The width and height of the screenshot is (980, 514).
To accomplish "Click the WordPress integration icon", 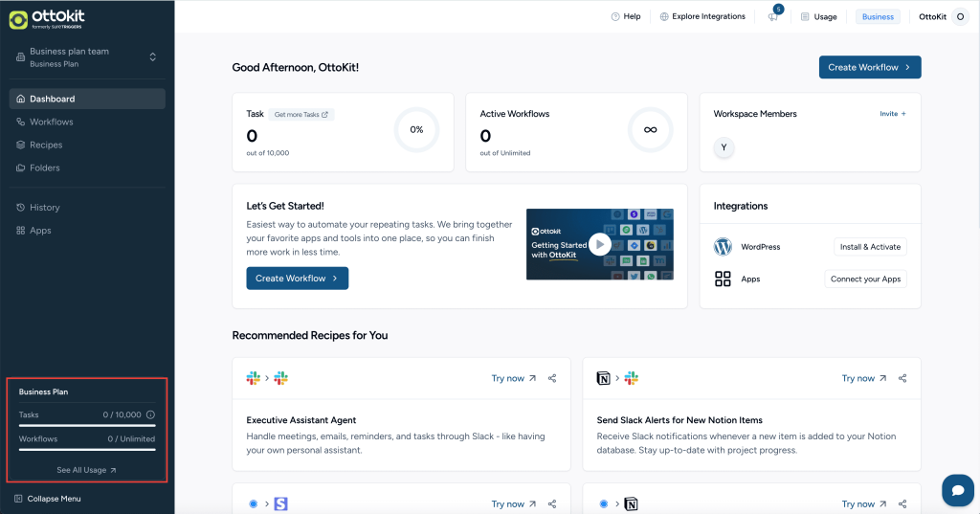I will click(723, 247).
